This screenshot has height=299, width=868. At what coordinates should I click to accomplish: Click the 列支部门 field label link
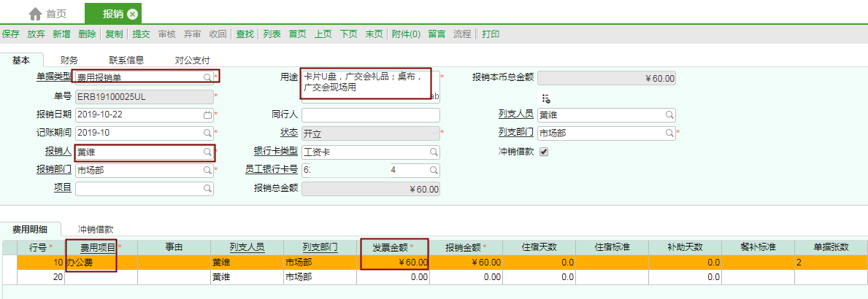click(x=516, y=132)
